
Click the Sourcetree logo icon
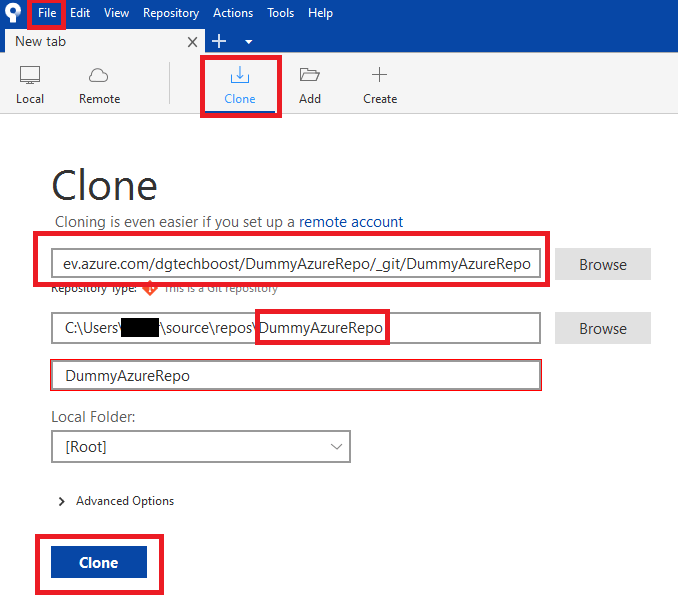point(13,13)
